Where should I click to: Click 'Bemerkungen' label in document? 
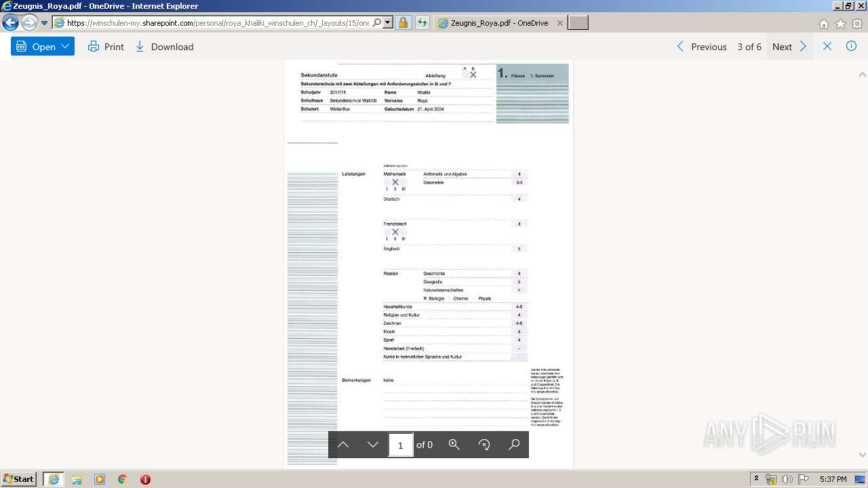tap(356, 380)
